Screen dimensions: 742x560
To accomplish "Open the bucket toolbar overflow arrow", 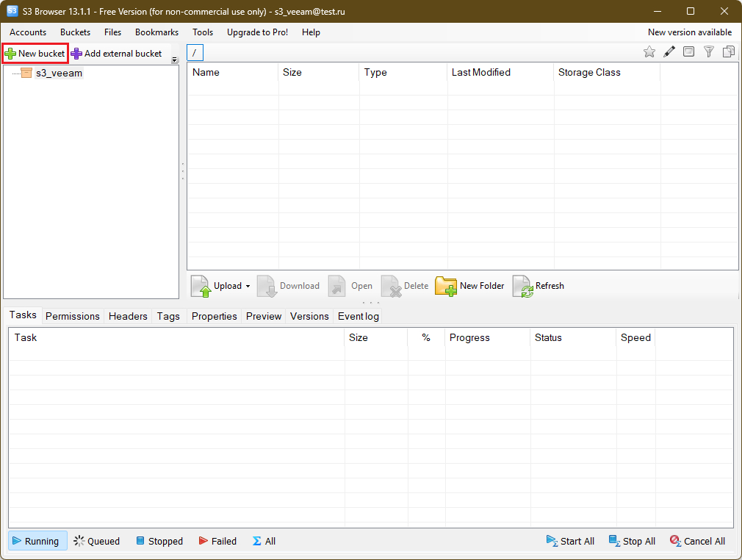I will pyautogui.click(x=175, y=60).
